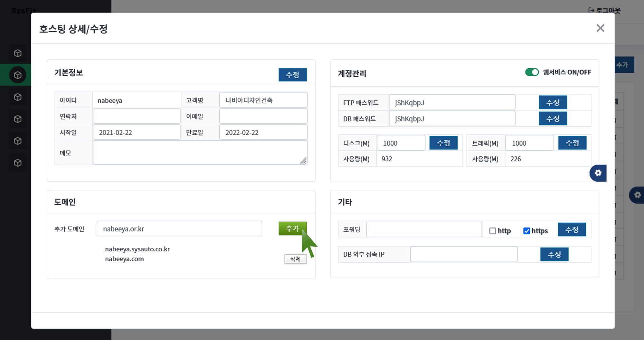Click the 포워딩 URL input field
Screen dimensions: 644x340
[x=424, y=230]
